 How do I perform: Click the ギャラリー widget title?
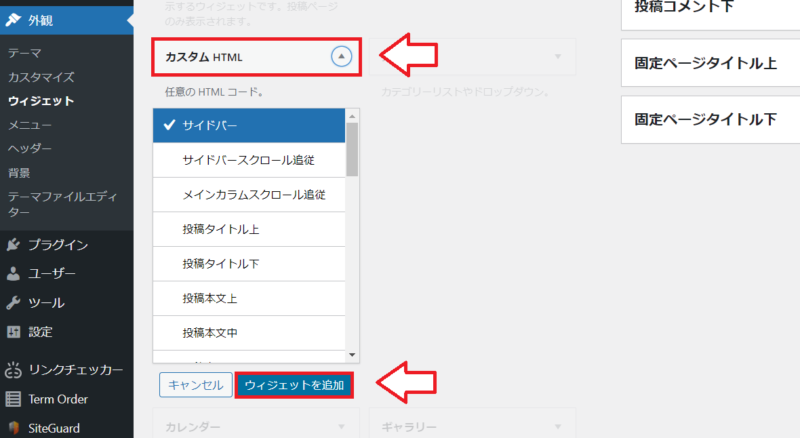409,427
